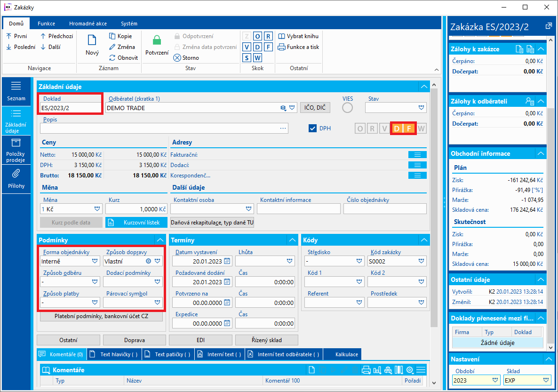This screenshot has height=392, width=558.
Task: Edit the record with Změna
Action: 122,47
